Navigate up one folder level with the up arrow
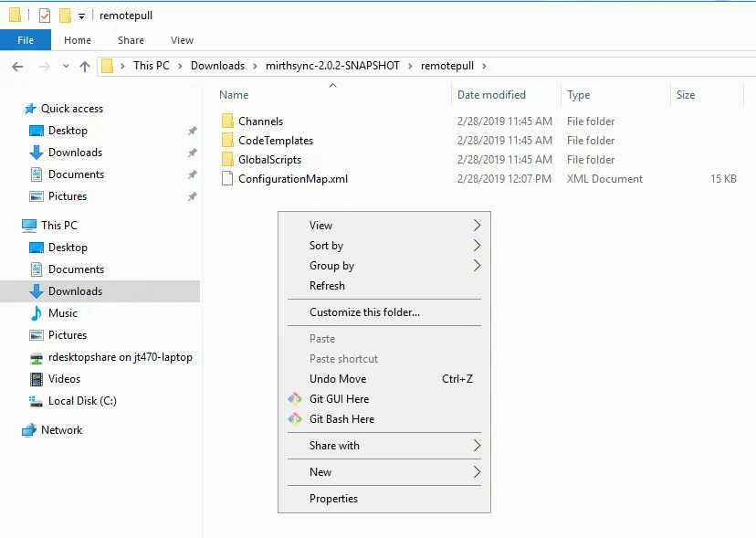The width and height of the screenshot is (756, 538). click(85, 66)
